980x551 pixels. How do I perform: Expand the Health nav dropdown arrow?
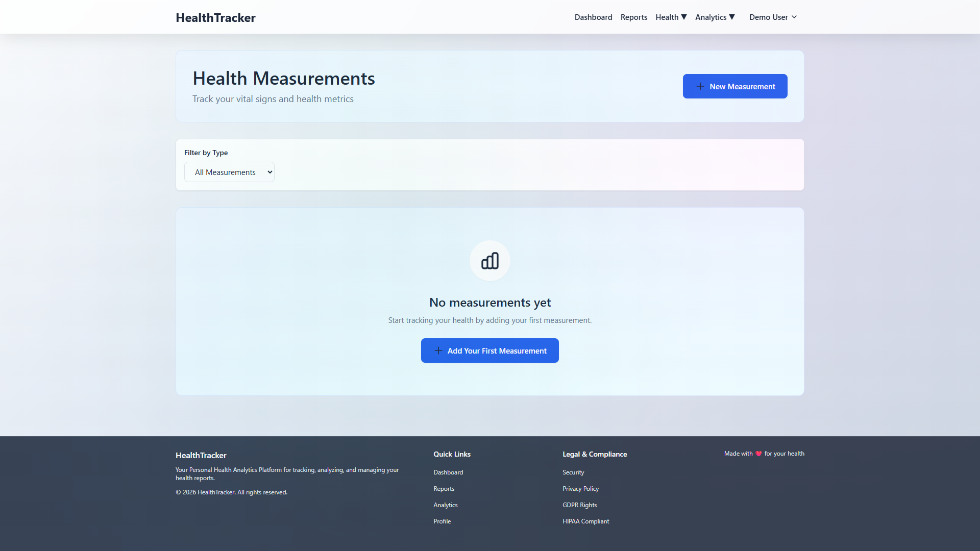coord(684,17)
